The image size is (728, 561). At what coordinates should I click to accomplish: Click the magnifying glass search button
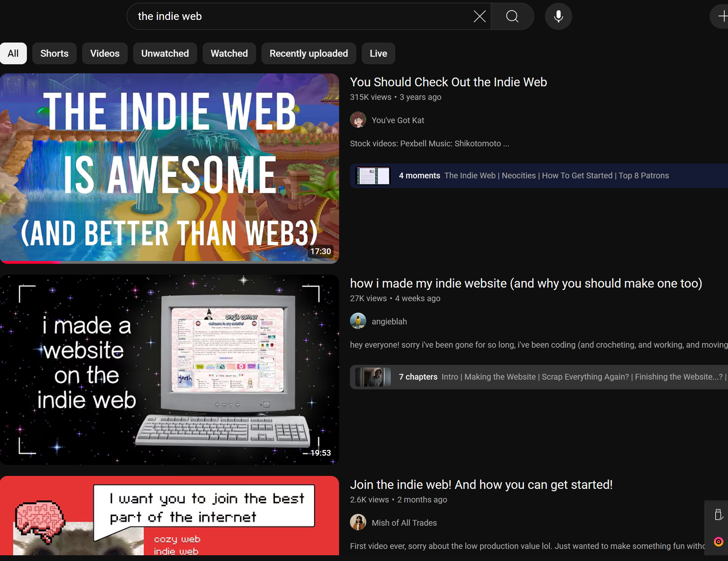click(x=512, y=16)
